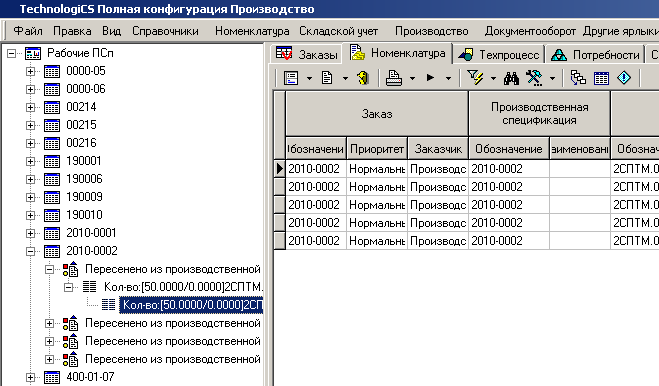The width and height of the screenshot is (659, 386).
Task: Expand the 00214 tree node
Action: [x=30, y=108]
